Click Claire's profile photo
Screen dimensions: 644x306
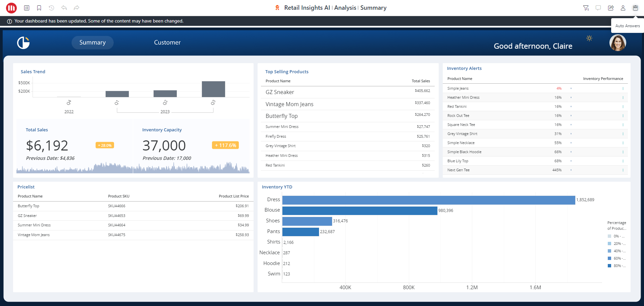click(x=618, y=43)
